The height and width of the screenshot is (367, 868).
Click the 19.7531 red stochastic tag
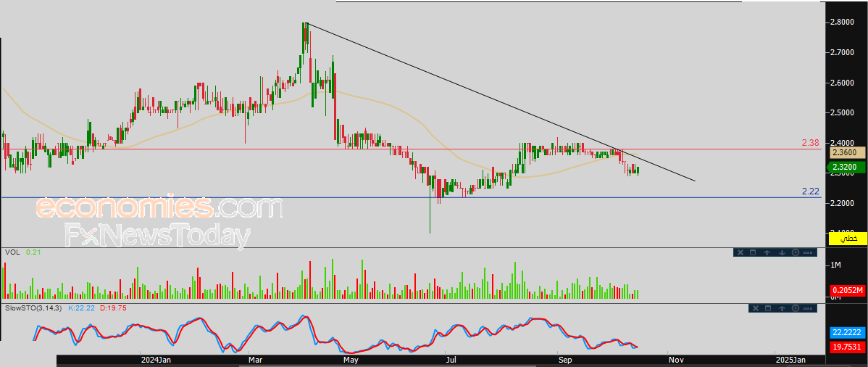[x=848, y=347]
